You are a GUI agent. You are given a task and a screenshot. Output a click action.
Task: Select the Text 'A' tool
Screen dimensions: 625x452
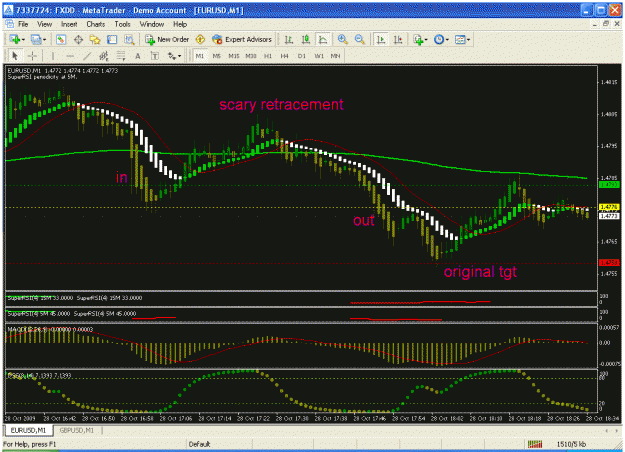138,56
